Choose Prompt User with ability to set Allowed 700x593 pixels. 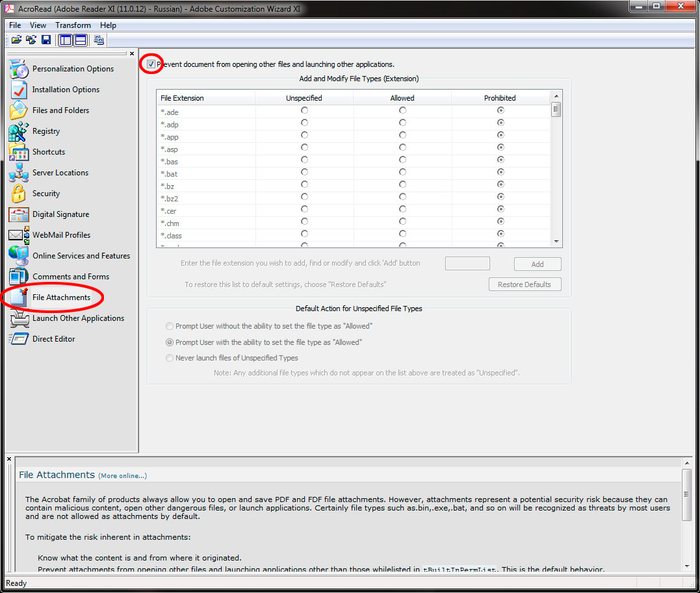click(169, 342)
